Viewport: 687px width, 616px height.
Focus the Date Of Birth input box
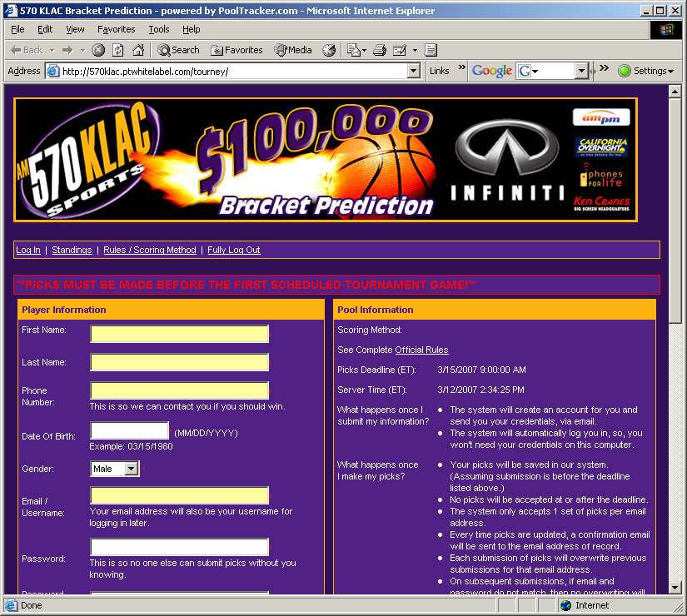click(x=129, y=431)
